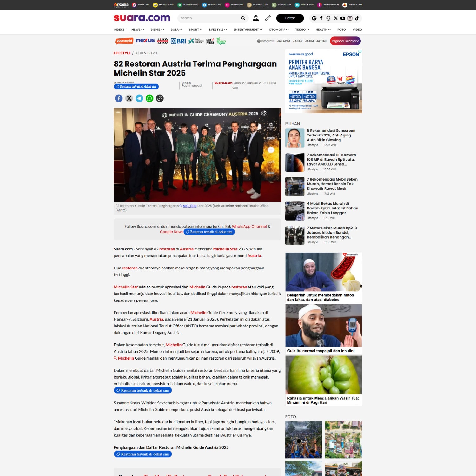Open the Facebook icon in header

pyautogui.click(x=321, y=18)
